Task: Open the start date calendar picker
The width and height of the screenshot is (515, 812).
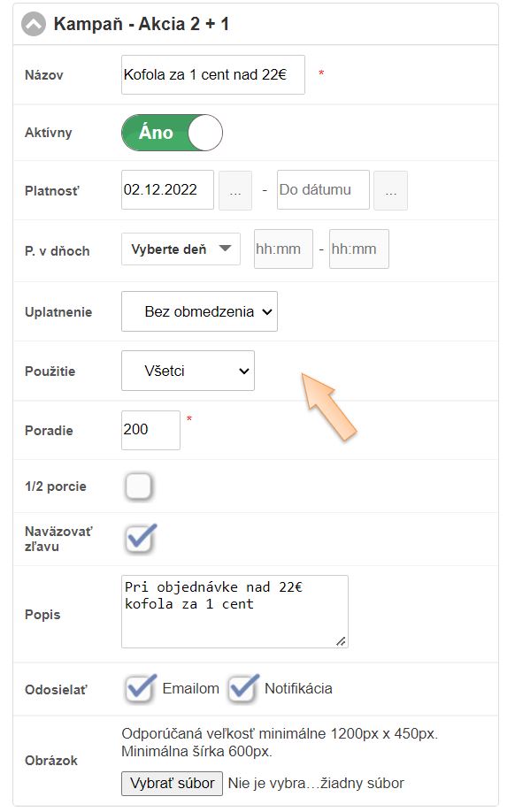Action: (x=235, y=190)
